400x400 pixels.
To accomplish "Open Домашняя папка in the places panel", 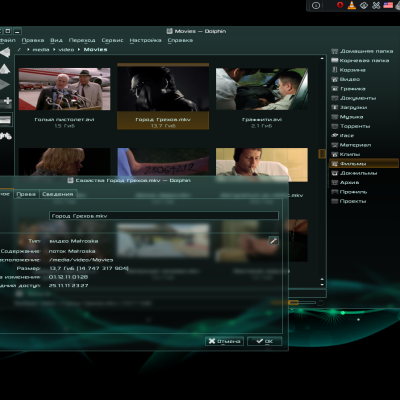I will pos(362,51).
